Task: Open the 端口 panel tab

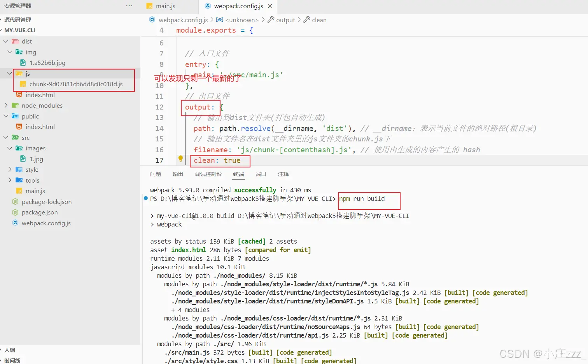Action: (261, 174)
